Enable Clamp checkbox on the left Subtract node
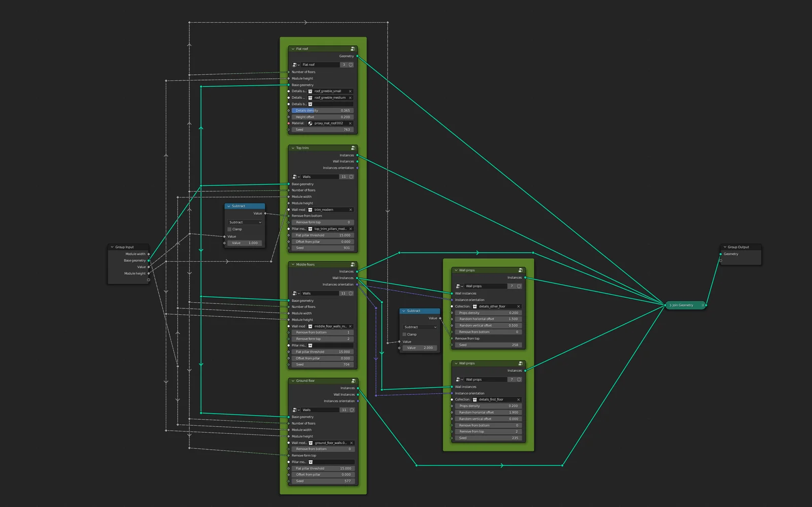 (x=229, y=229)
